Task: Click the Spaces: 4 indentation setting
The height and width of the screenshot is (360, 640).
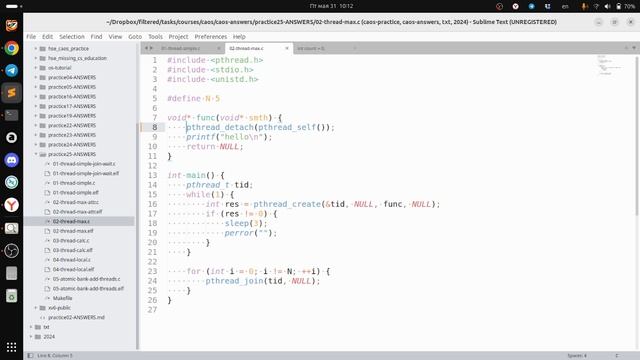Action: pyautogui.click(x=577, y=356)
